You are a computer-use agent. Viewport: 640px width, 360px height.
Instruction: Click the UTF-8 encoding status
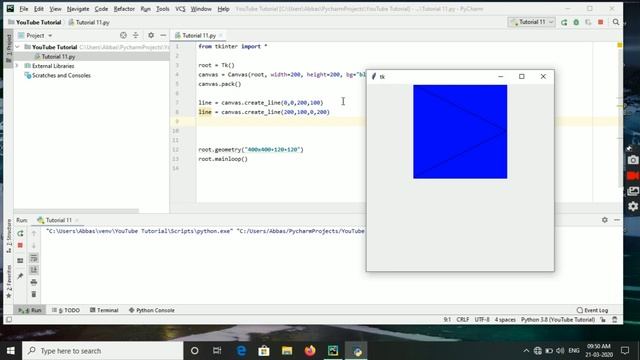482,320
